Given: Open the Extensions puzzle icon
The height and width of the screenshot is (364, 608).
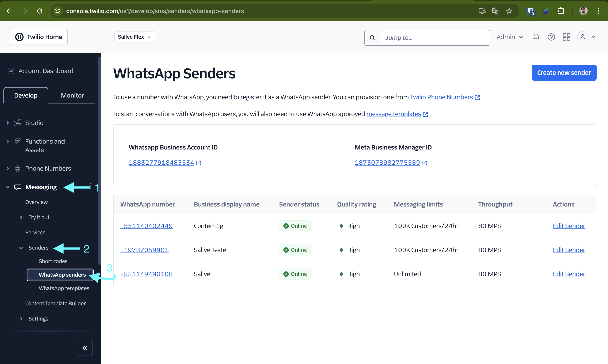Looking at the screenshot, I should [561, 11].
